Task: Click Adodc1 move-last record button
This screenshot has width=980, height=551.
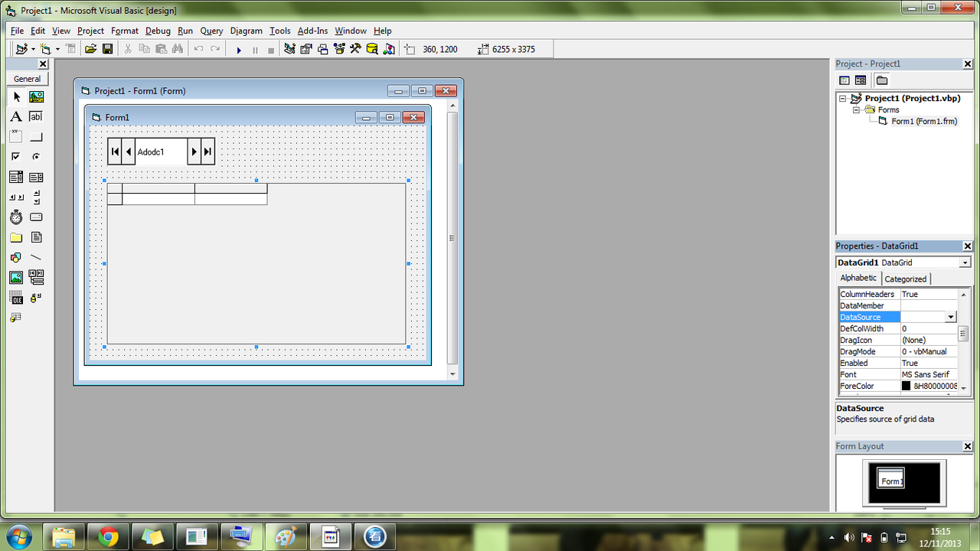Action: (x=207, y=152)
